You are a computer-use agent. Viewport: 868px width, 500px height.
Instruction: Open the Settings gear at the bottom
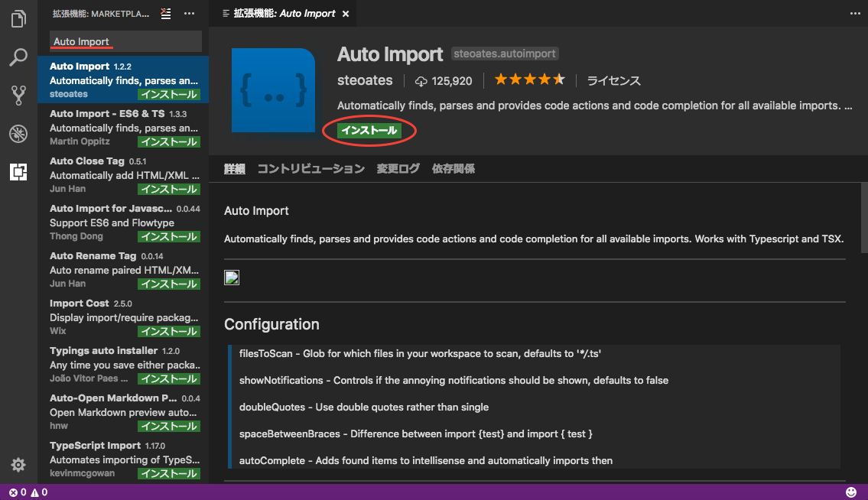[18, 464]
